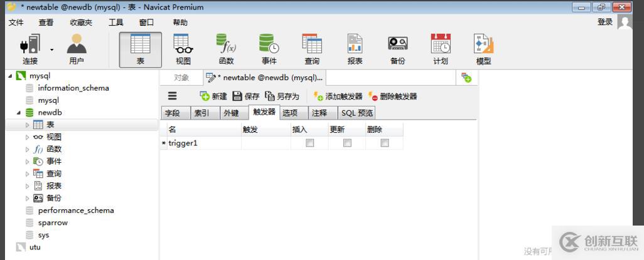
Task: Expand the 查询 queries tree node
Action: click(x=28, y=174)
